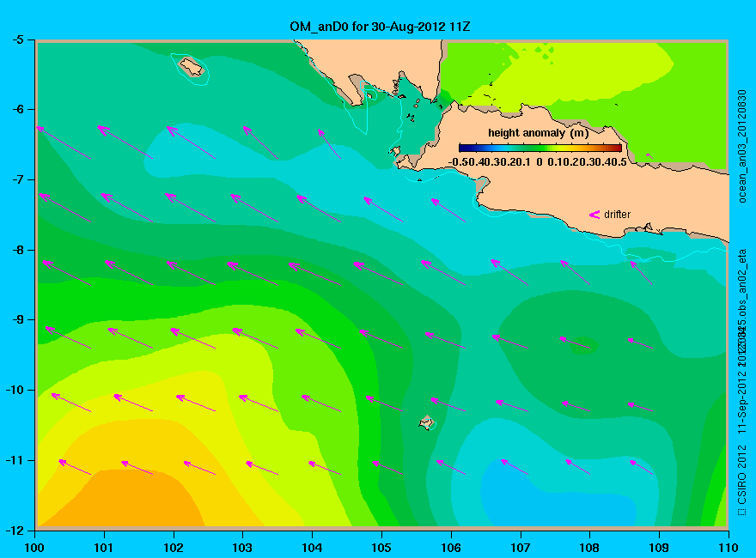Image resolution: width=756 pixels, height=558 pixels.
Task: Click the vertical text "ocean_an03_20120830"
Action: coord(742,146)
